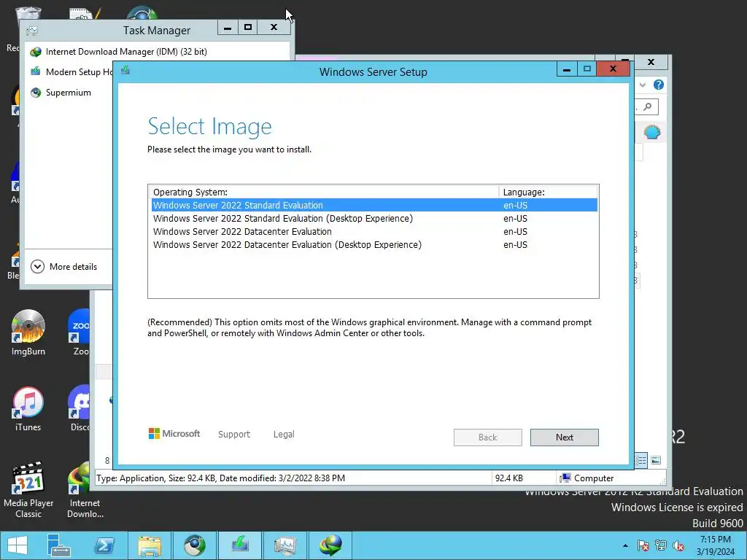Screen dimensions: 747x560
Task: Select Internet Download Manager in Task Manager
Action: click(x=126, y=52)
